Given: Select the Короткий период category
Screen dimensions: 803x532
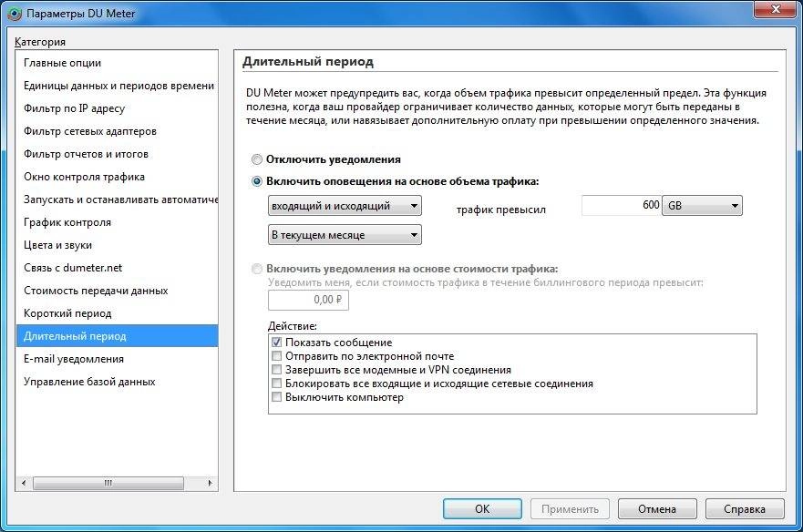Looking at the screenshot, I should point(117,313).
